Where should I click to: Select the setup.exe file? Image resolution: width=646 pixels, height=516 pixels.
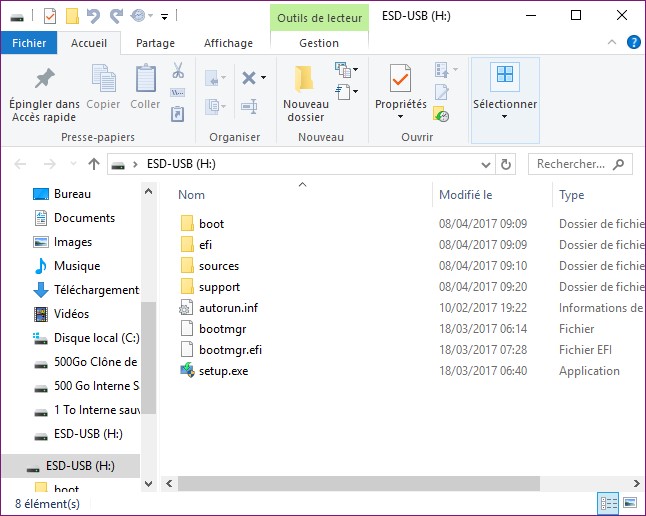point(223,371)
